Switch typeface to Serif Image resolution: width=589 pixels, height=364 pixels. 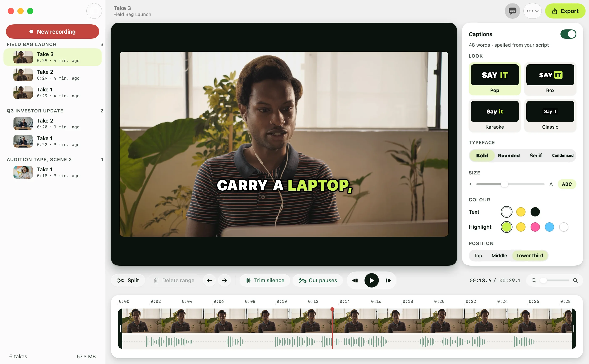(536, 156)
